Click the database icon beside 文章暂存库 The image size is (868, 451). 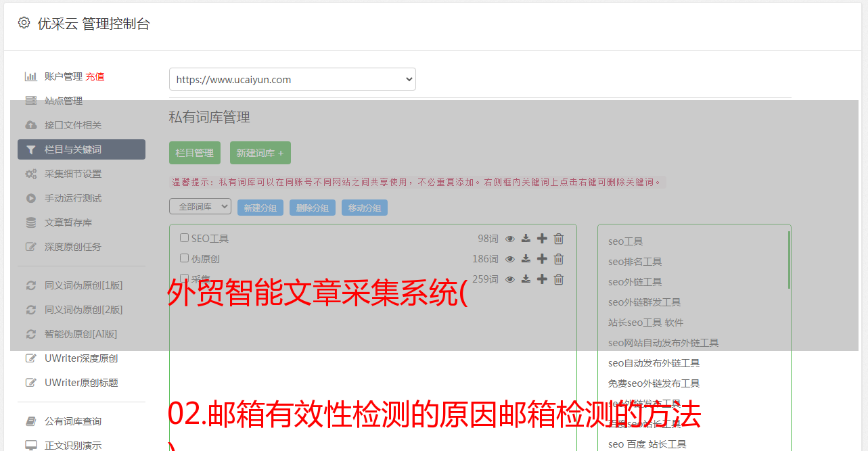30,222
